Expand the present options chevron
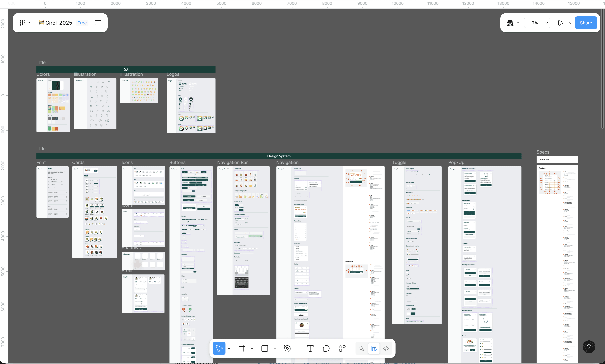Viewport: 605px width, 364px height. pos(570,23)
